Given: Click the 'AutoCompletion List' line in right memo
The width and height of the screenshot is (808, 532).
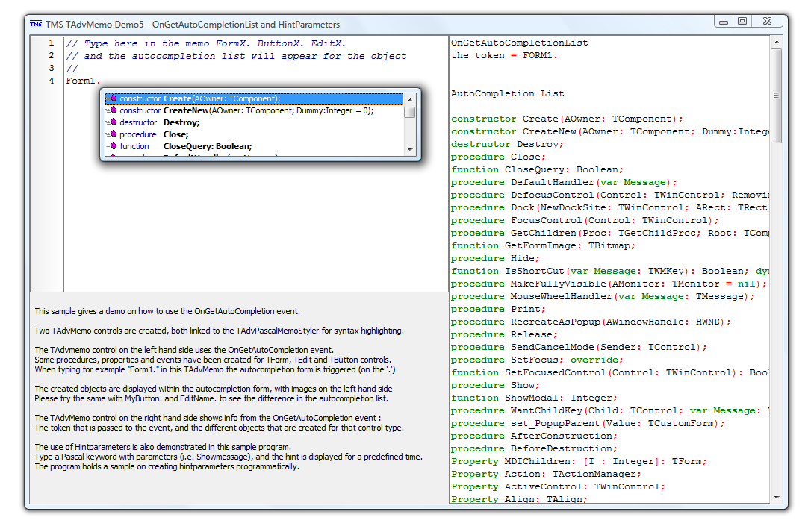Looking at the screenshot, I should click(x=508, y=93).
